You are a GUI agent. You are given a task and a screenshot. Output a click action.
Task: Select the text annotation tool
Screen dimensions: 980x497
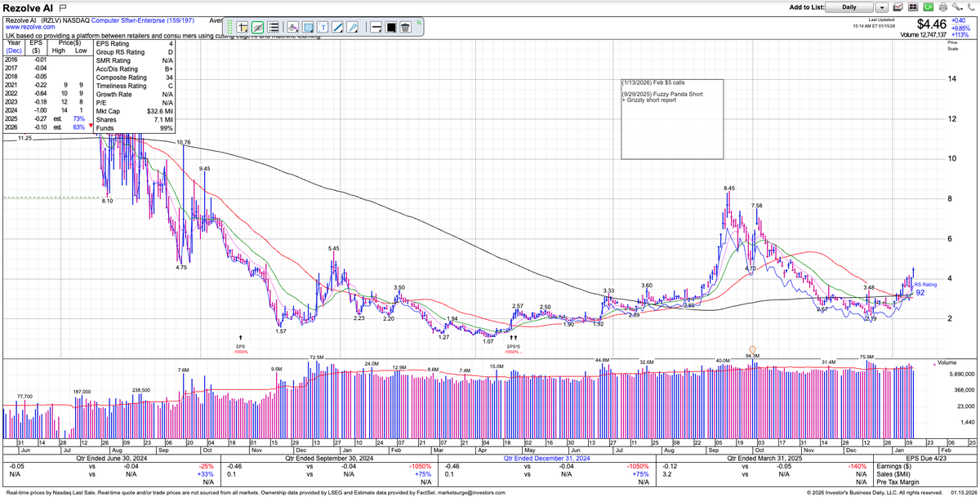click(323, 26)
